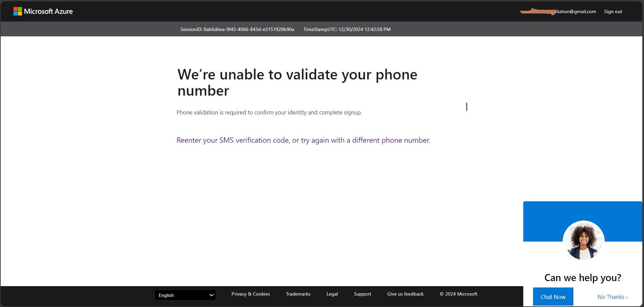644x307 pixels.
Task: Click the dropdown chevron next to English
Action: (x=212, y=295)
